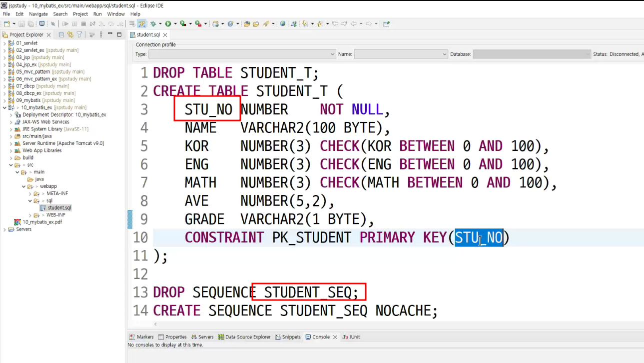Collapse the 10_mybatis_ex project node
The image size is (644, 363).
tap(4, 107)
